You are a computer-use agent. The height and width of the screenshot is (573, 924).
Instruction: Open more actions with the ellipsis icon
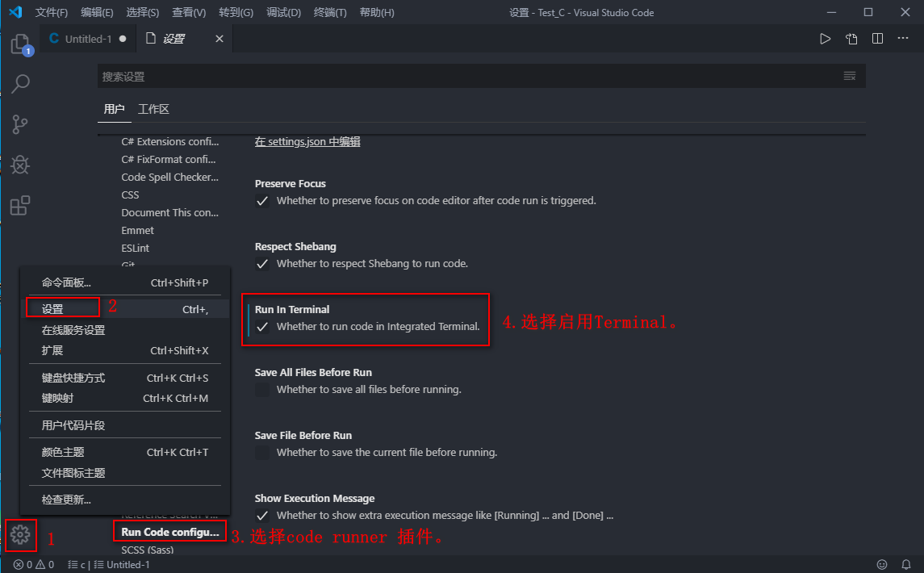coord(904,37)
